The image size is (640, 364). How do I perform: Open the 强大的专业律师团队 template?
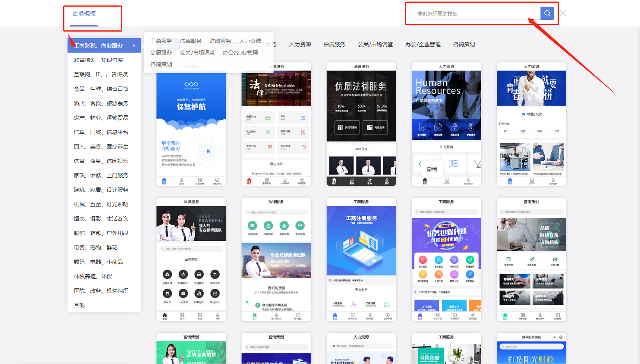click(191, 259)
